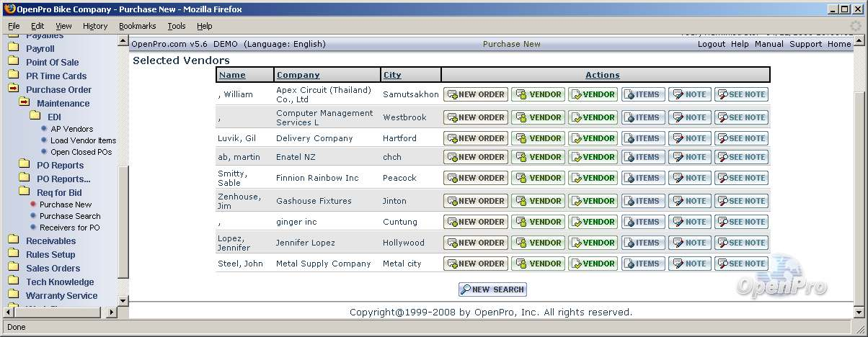Click the Logout link

[x=711, y=44]
